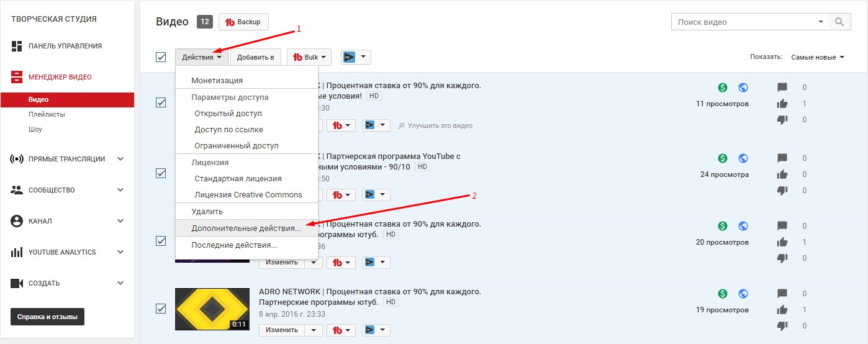Viewport: 868px width, 344px height.
Task: Open TubeBuddy dropdown in 19 просмотров row
Action: pos(341,330)
